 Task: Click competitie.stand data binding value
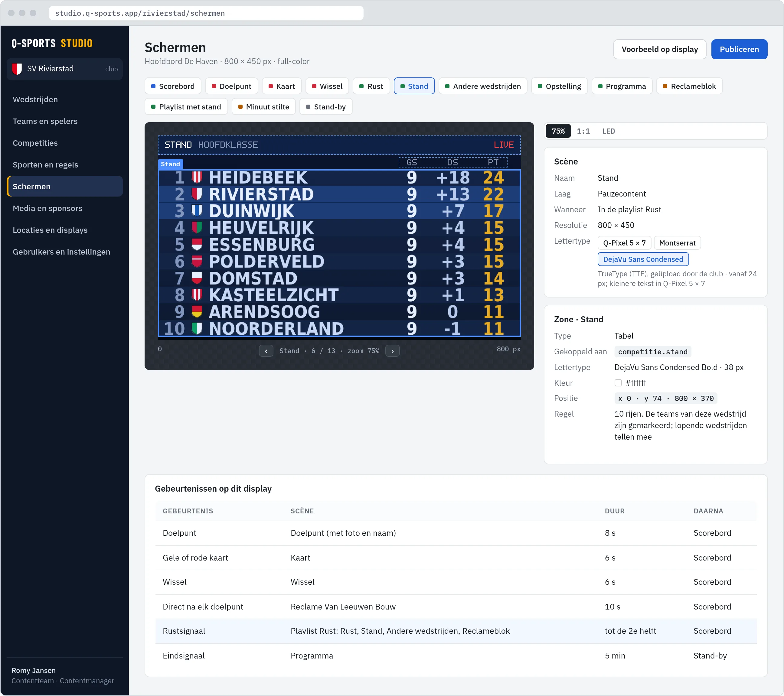[652, 352]
